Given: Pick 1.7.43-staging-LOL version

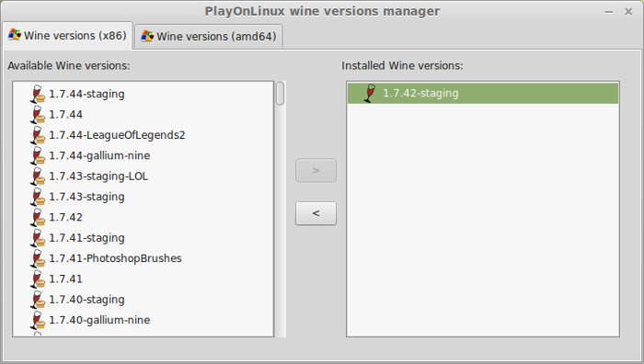Looking at the screenshot, I should (98, 176).
